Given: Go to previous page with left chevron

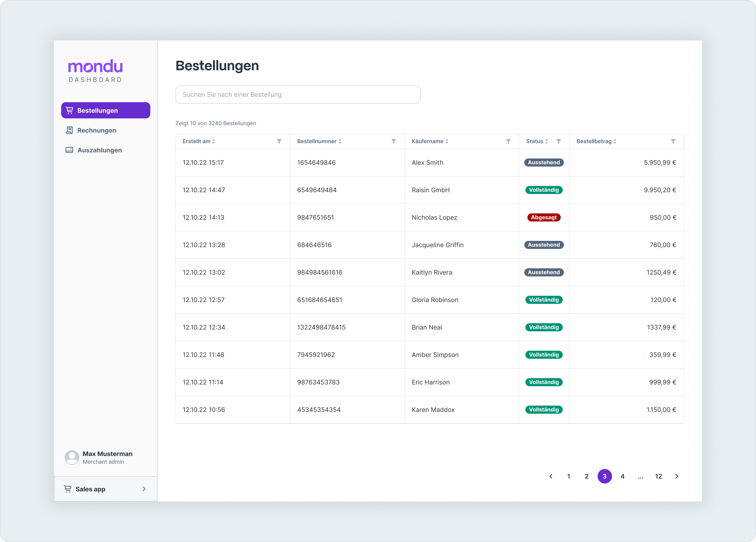Looking at the screenshot, I should [551, 476].
